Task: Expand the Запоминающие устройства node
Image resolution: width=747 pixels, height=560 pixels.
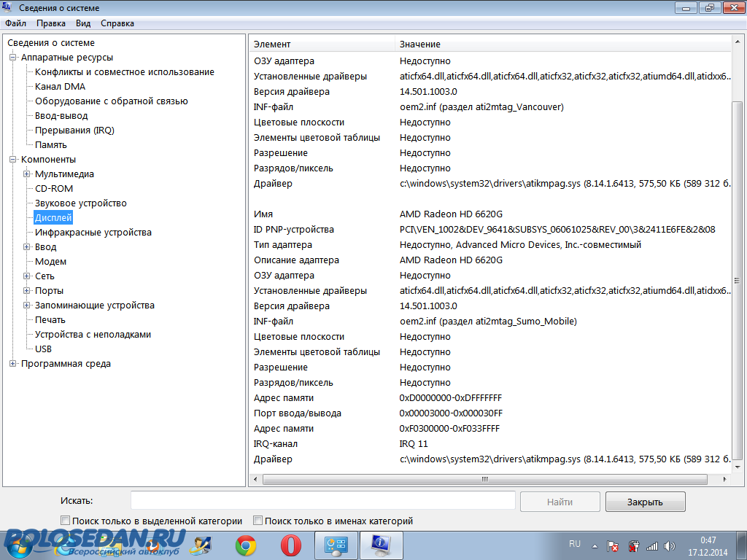Action: click(x=27, y=306)
